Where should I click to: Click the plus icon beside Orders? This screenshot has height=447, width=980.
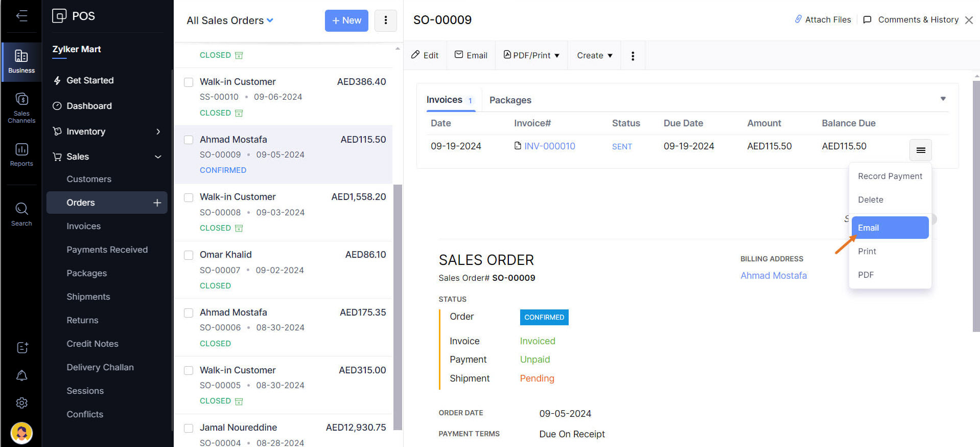[157, 203]
